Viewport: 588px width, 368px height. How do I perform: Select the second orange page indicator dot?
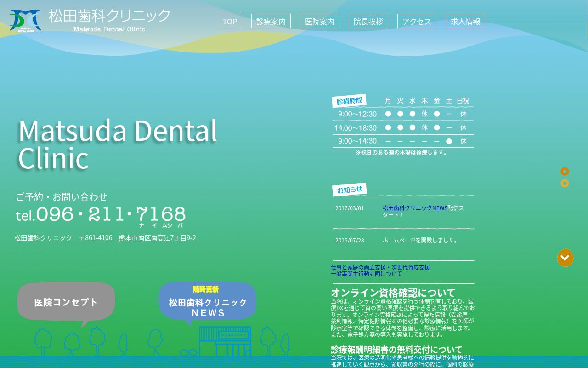[x=565, y=183]
